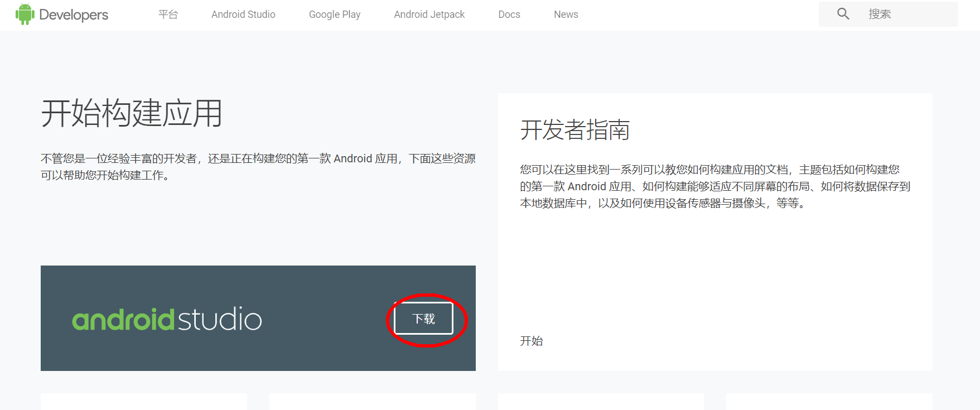Click the paragraph starting 不管您是一位经验丰富的开发者
Screen dimensions: 980x410
(258, 167)
